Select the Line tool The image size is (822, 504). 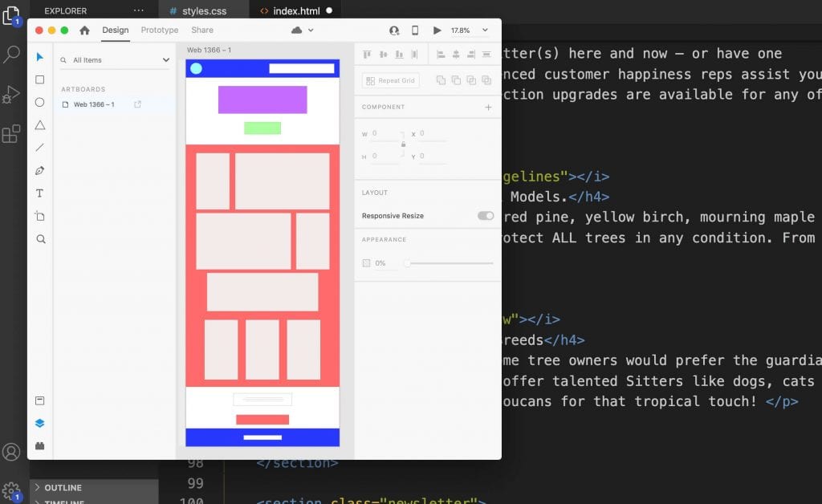40,148
